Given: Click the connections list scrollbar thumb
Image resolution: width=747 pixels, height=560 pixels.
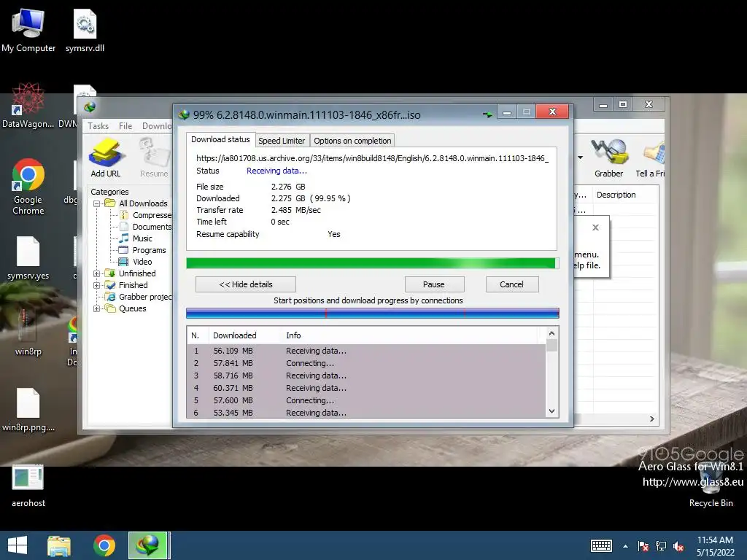Looking at the screenshot, I should coord(551,345).
